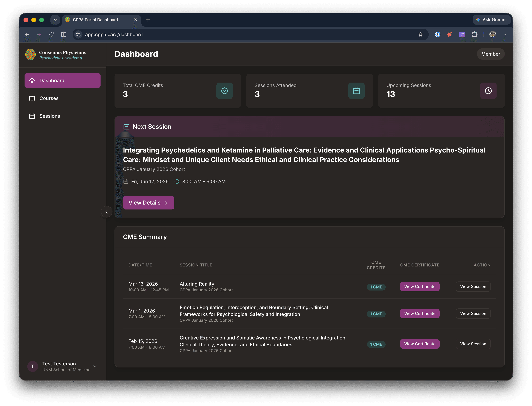The width and height of the screenshot is (532, 406).
Task: Open the Chrome three-dot menu
Action: point(505,35)
